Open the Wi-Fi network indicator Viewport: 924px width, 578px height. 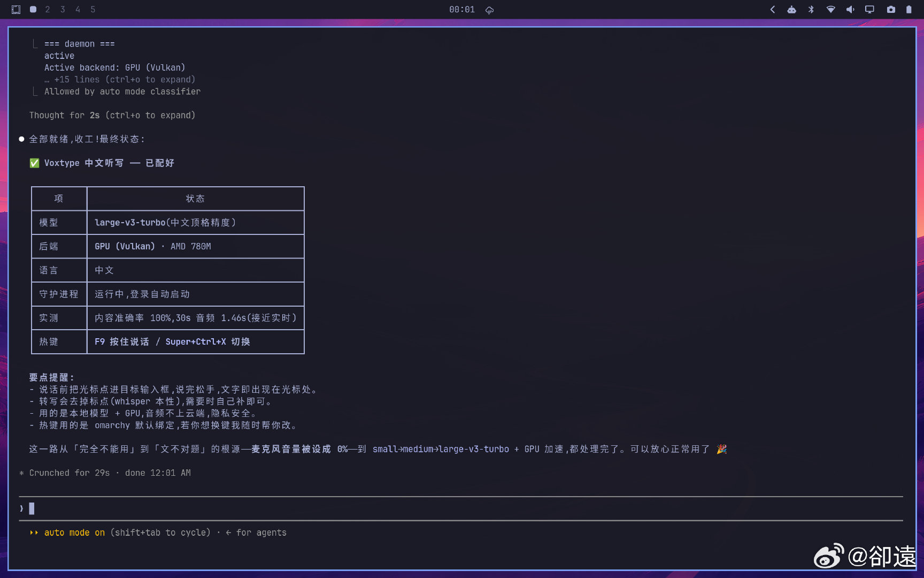(831, 10)
